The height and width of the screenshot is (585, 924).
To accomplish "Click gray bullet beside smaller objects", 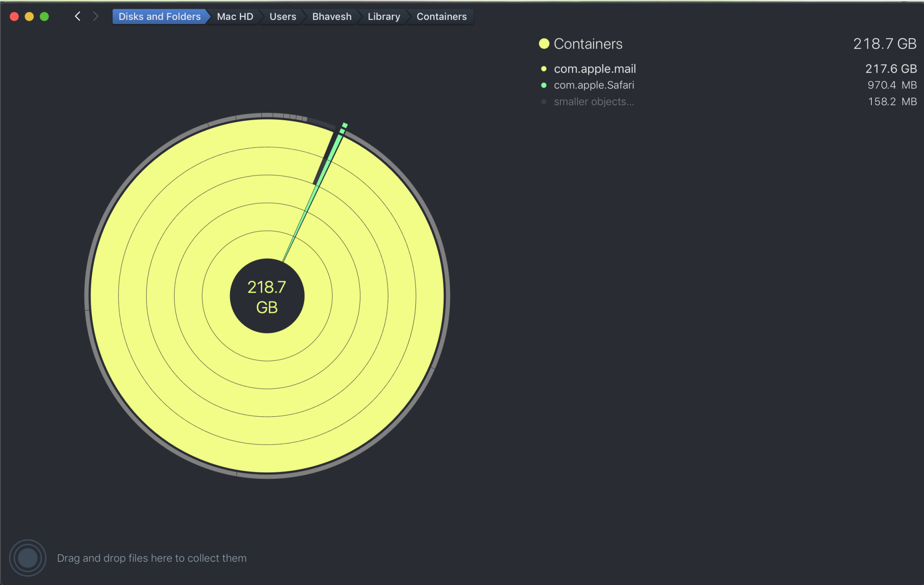I will pyautogui.click(x=544, y=102).
